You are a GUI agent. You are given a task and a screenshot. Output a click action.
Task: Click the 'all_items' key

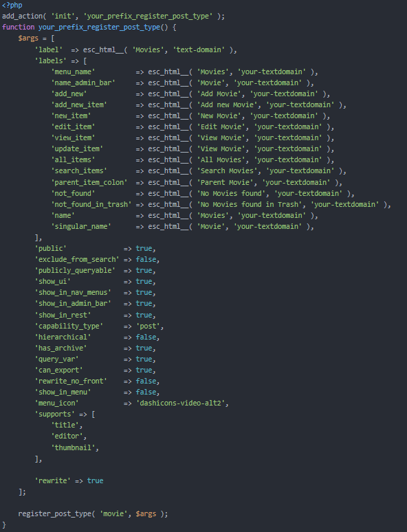(x=73, y=159)
